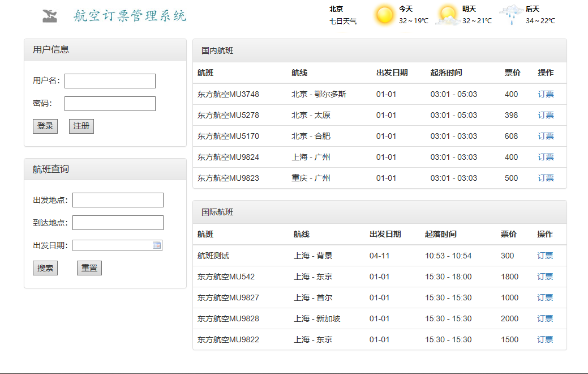Select 东方航空MU9822 flight name
Viewport: 588px width, 374px height.
[228, 340]
